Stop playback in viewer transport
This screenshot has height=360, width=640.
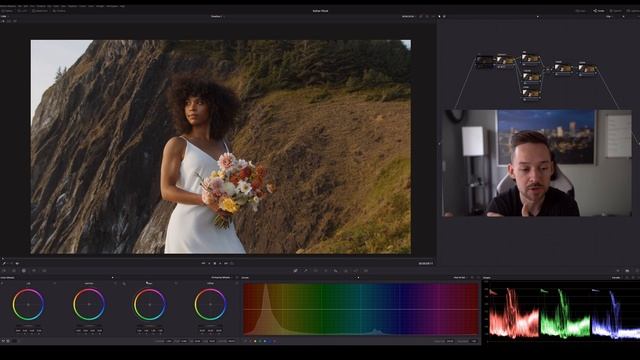pyautogui.click(x=215, y=263)
